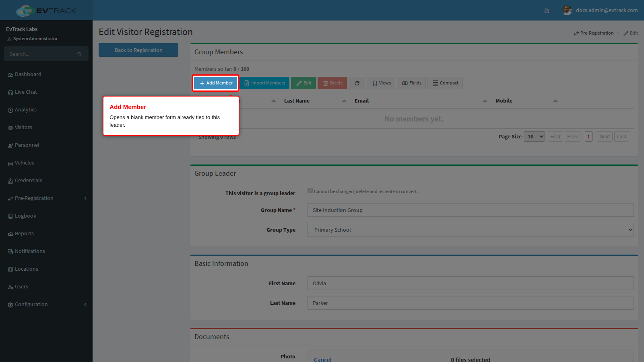
Task: Change the Page Size dropdown
Action: (x=534, y=136)
